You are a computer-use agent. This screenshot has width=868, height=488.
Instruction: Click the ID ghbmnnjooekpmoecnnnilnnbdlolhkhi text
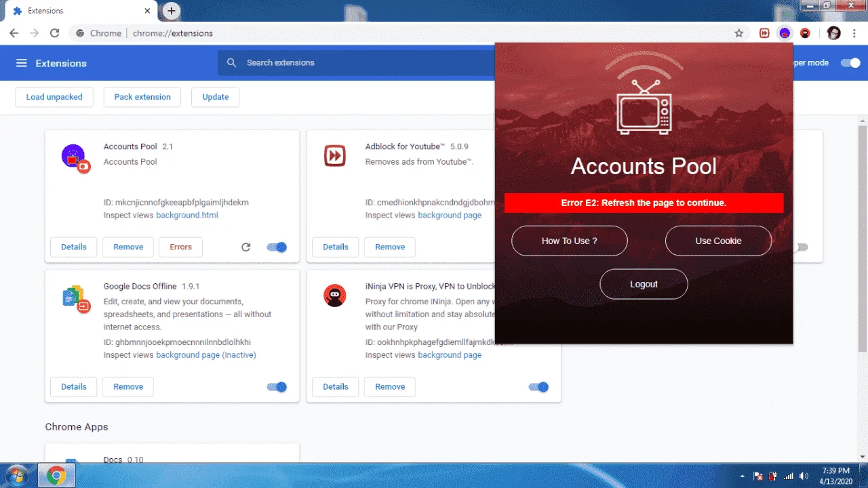(x=177, y=342)
